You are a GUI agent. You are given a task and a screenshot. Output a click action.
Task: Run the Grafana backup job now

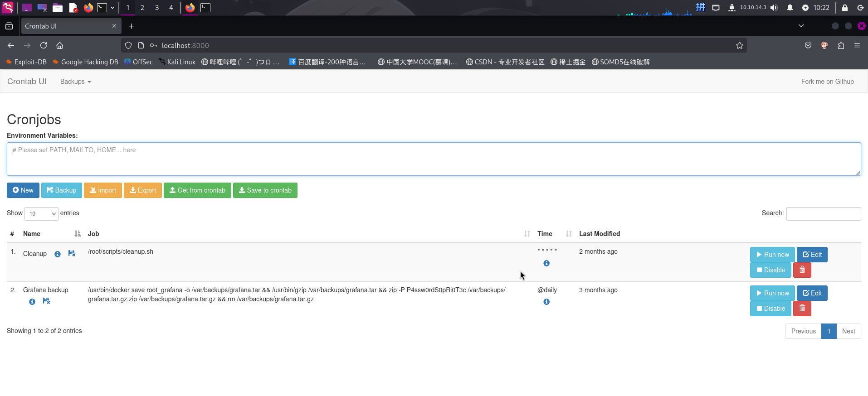[772, 293]
